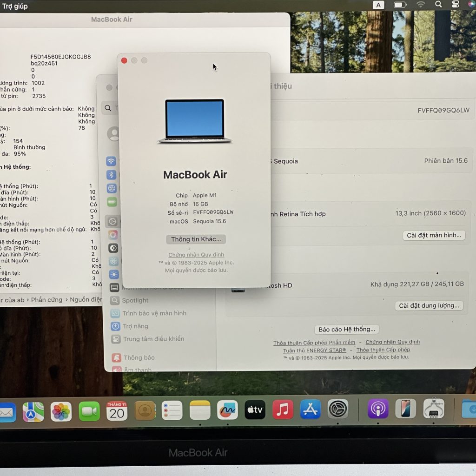Screen dimensions: 476x476
Task: Click the Báo cáo Hệ thống button
Action: 347,329
